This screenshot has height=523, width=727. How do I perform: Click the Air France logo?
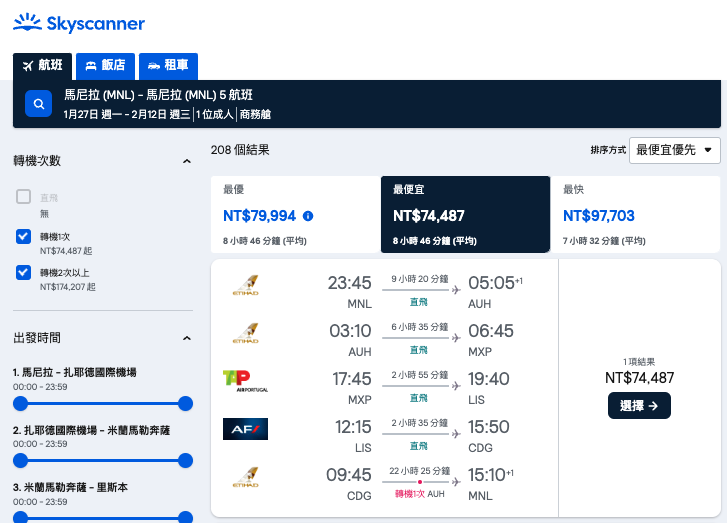[x=245, y=429]
